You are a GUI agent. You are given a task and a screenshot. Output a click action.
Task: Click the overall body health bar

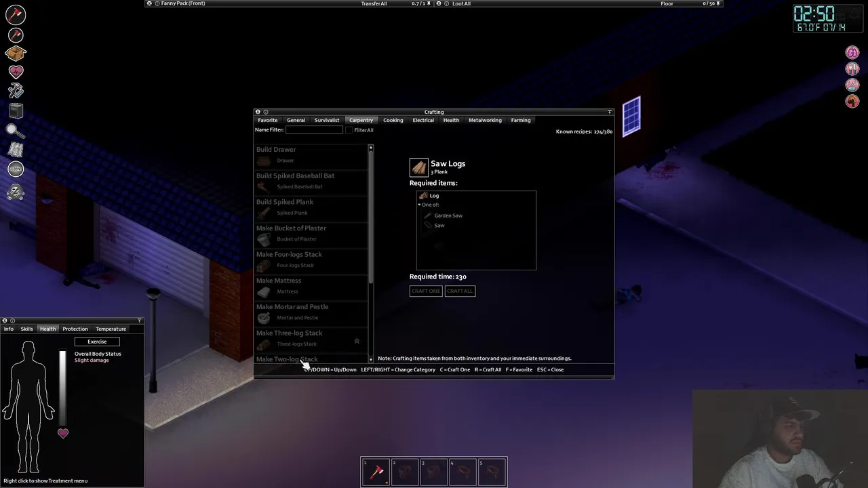coord(63,388)
